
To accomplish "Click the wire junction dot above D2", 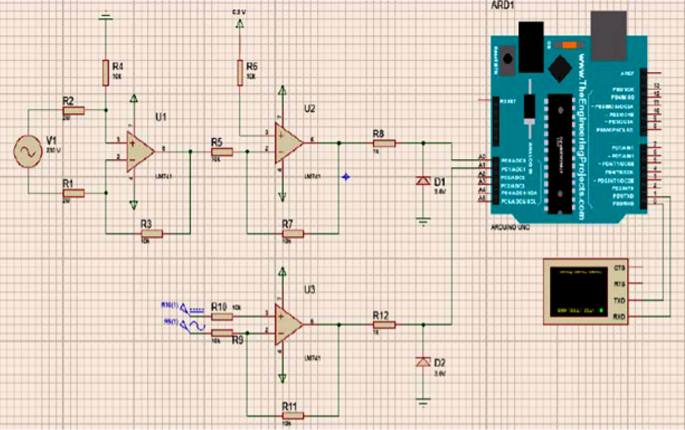I will click(423, 324).
